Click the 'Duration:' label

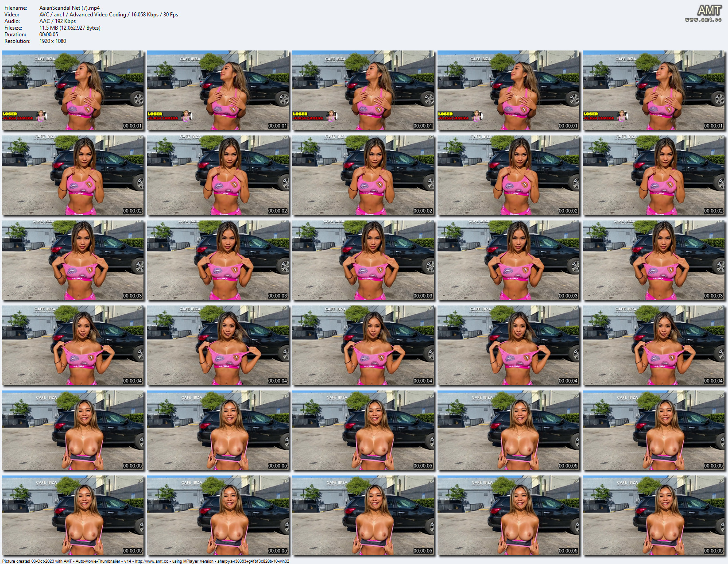tap(15, 35)
